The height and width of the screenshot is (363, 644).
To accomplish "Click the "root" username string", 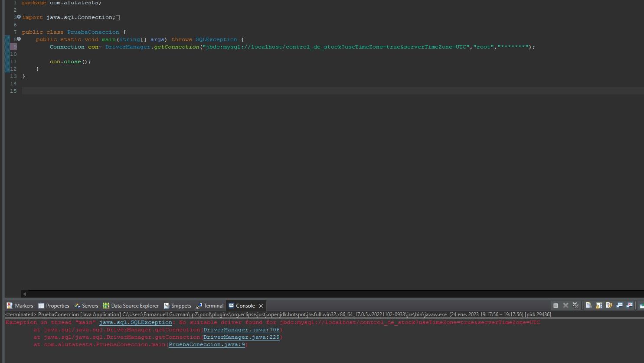I will coord(484,47).
